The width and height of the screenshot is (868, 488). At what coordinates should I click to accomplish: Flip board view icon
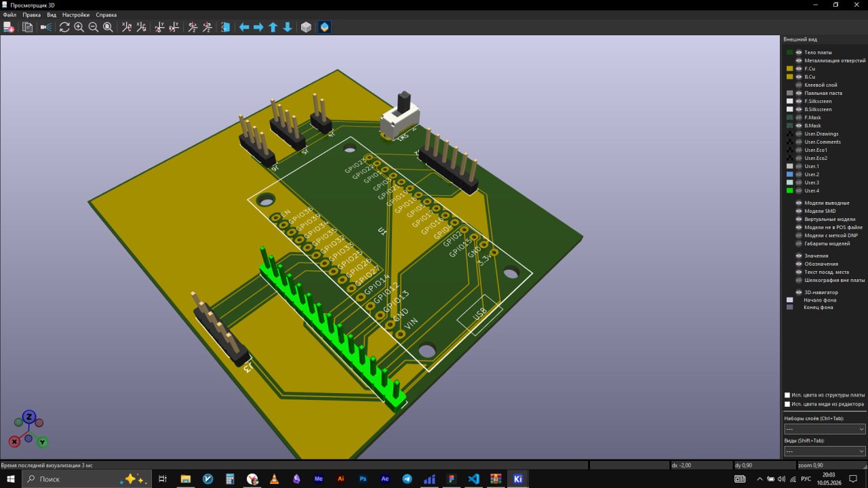tap(226, 27)
